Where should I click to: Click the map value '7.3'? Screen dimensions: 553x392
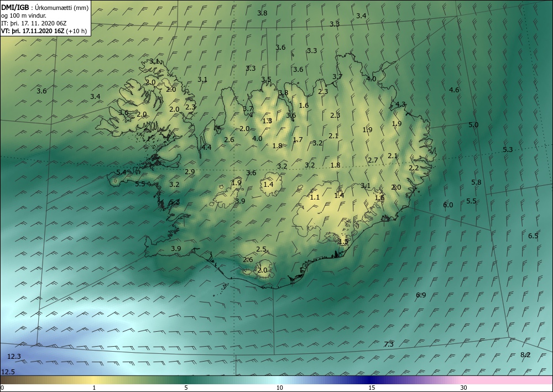click(x=389, y=344)
